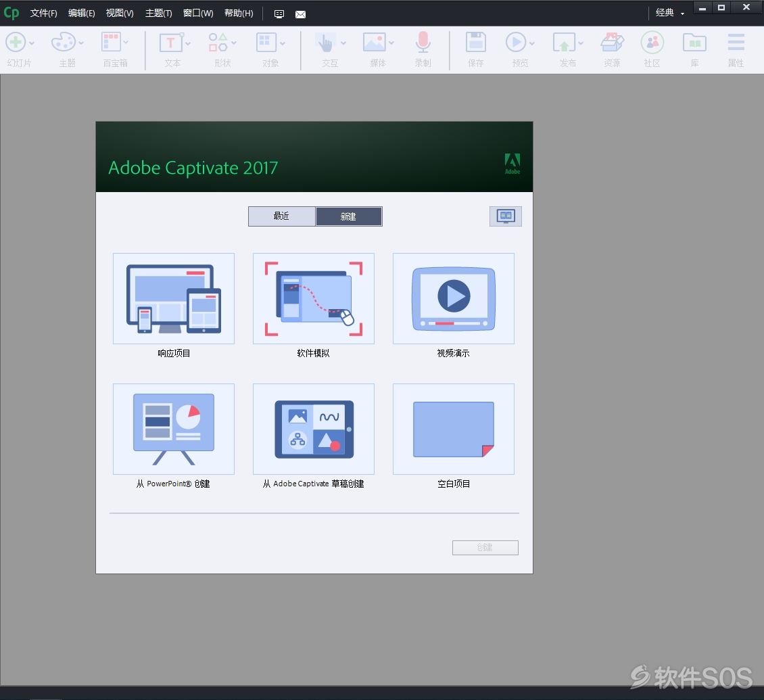Click the mail envelope icon in menu bar

(301, 14)
